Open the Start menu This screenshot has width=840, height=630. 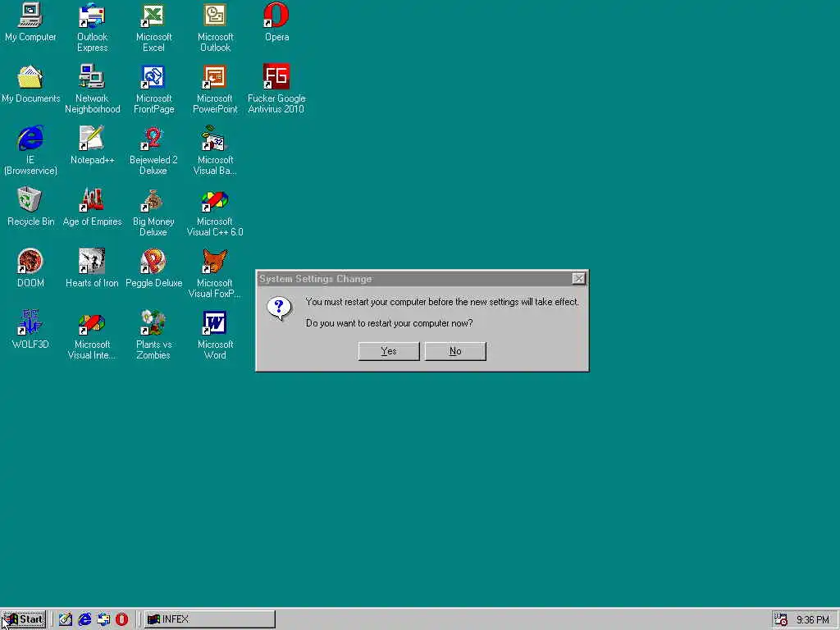pos(24,619)
